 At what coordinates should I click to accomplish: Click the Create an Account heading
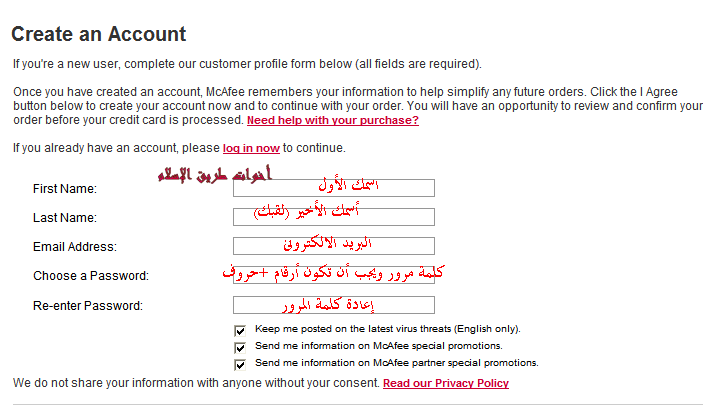point(98,34)
